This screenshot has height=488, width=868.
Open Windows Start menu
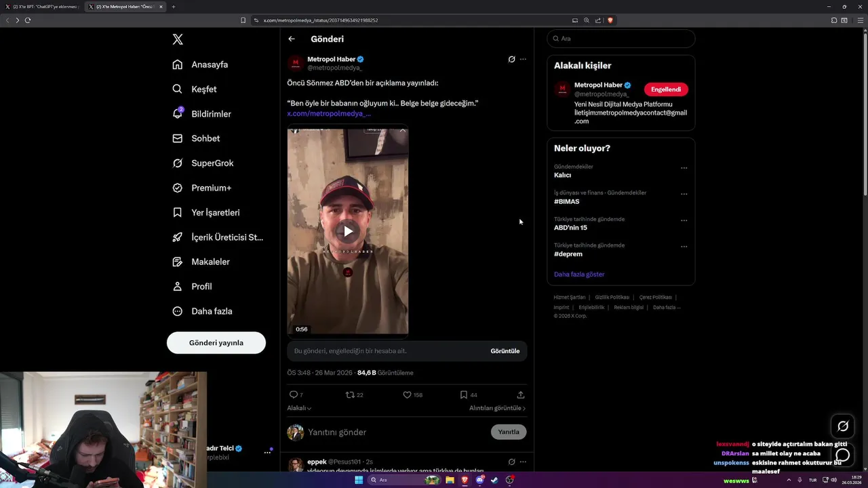(x=358, y=480)
